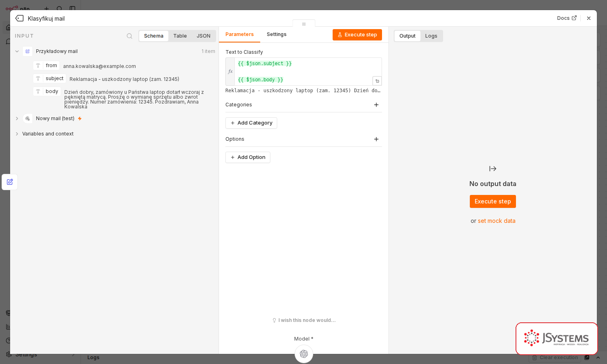Click the top orange Execute step button
Image resolution: width=607 pixels, height=364 pixels.
click(x=357, y=35)
